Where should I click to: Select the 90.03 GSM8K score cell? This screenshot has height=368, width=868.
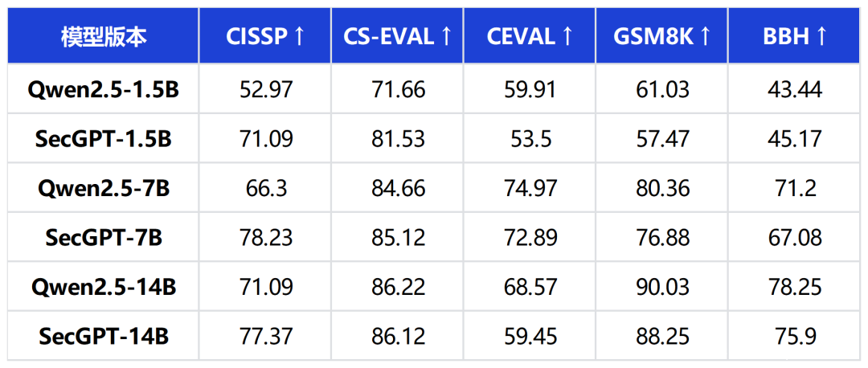click(x=663, y=287)
